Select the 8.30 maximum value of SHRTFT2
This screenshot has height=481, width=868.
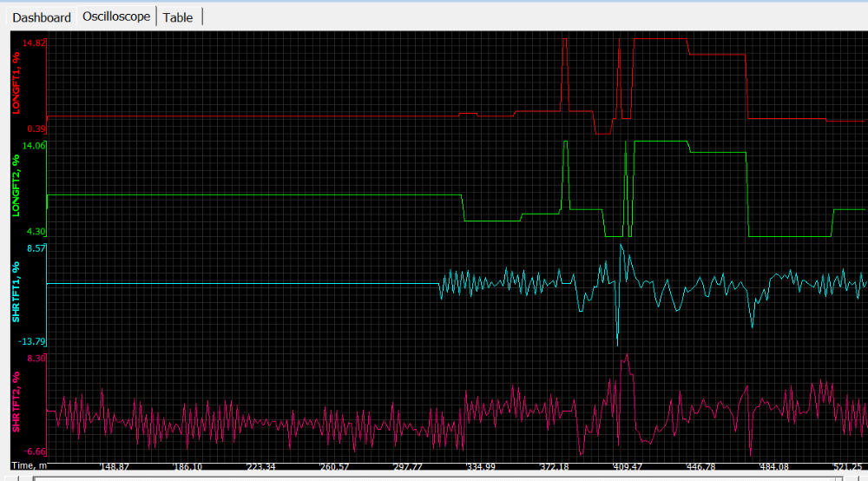[x=36, y=358]
